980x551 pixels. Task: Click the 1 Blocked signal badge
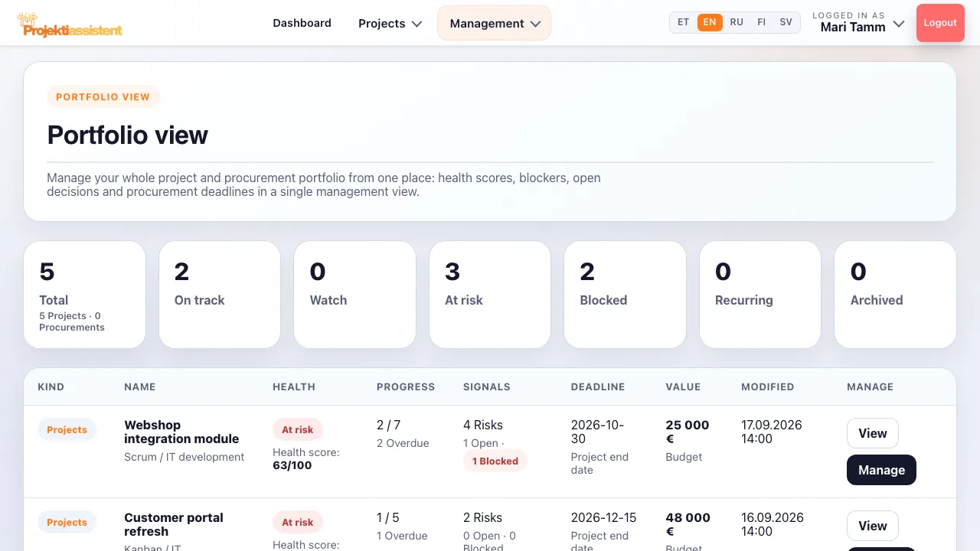[x=495, y=461]
